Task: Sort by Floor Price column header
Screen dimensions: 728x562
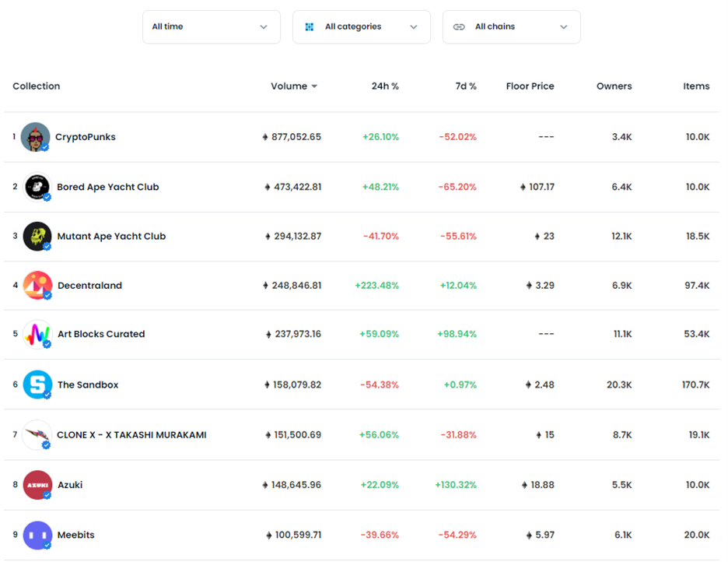Action: coord(530,86)
